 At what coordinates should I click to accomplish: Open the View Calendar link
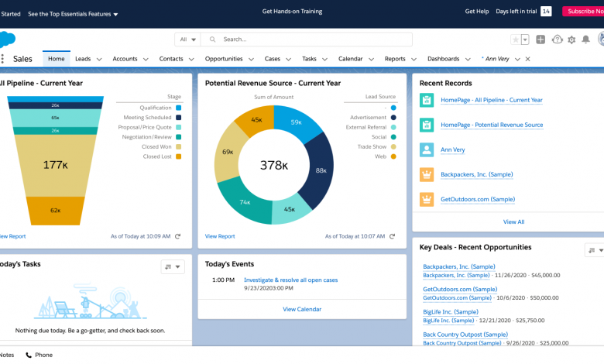pyautogui.click(x=302, y=309)
